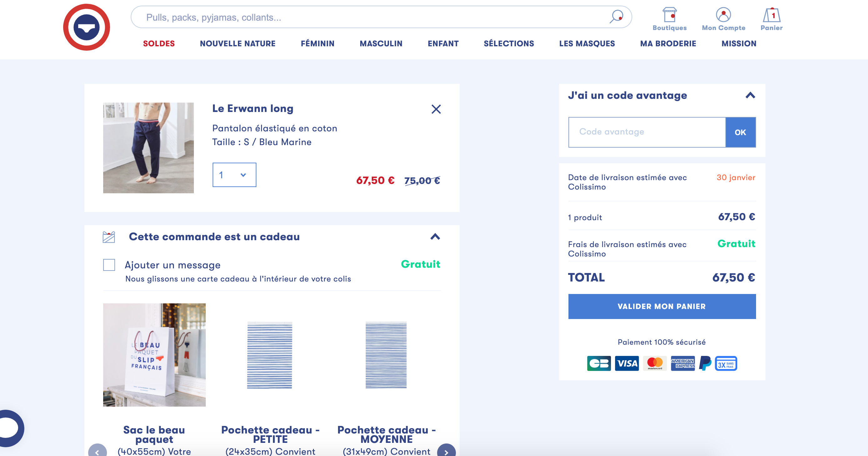The image size is (868, 456).
Task: Click the 30 janvier delivery date
Action: pos(736,178)
